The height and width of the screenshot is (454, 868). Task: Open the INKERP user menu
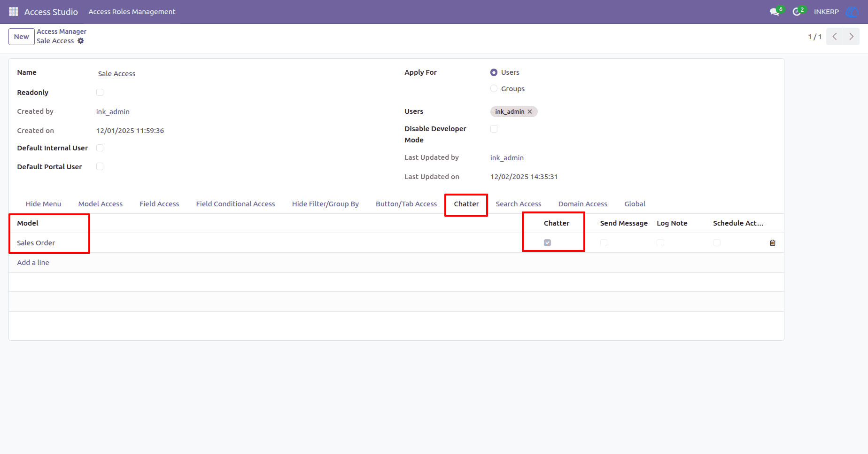(826, 12)
